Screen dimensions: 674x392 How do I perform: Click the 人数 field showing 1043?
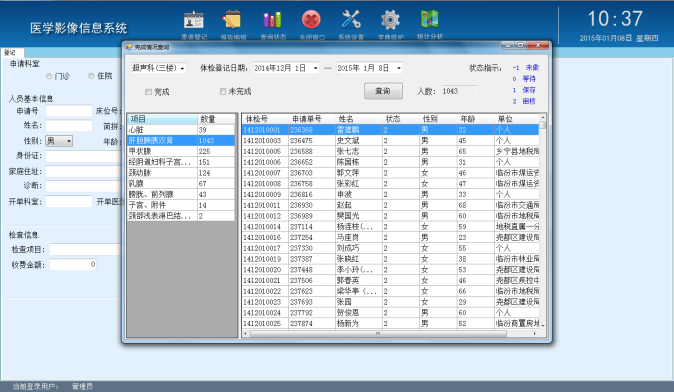click(x=460, y=91)
